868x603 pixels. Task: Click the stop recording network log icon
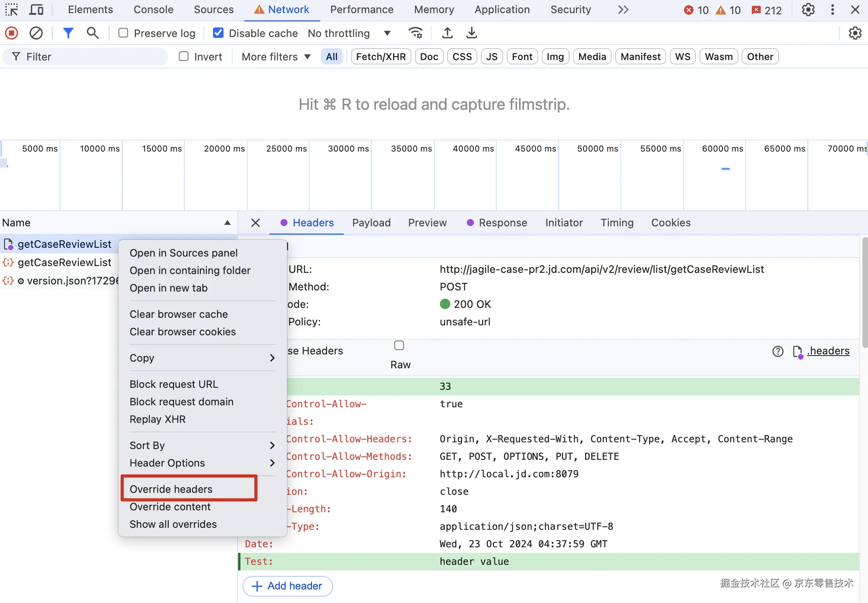point(12,33)
